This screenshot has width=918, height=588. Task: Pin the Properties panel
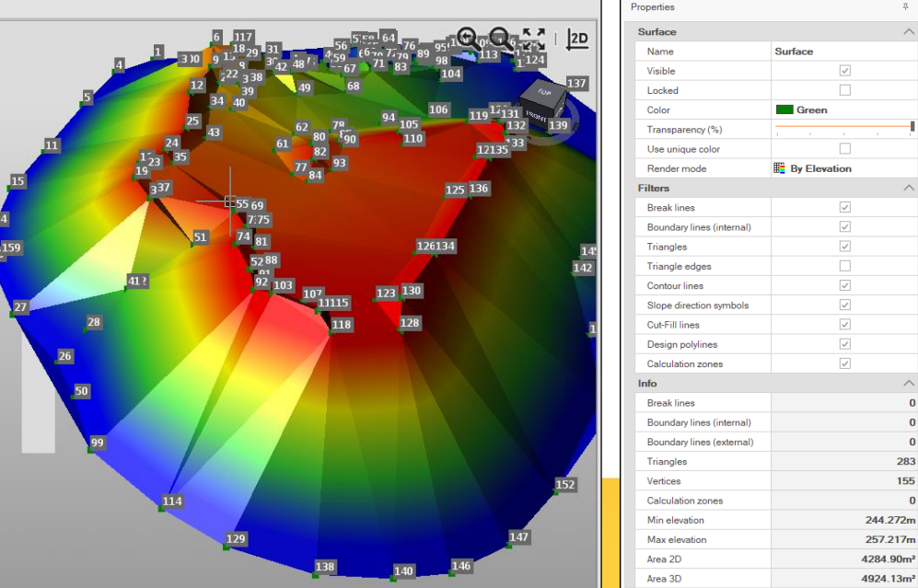(904, 7)
